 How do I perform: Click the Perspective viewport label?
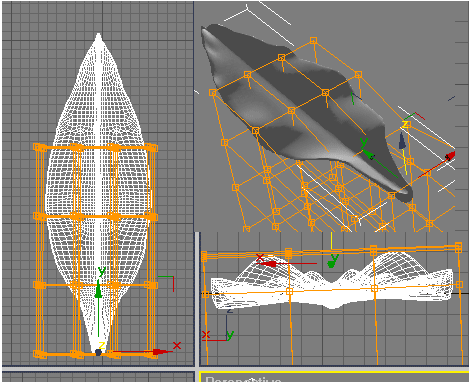click(243, 379)
